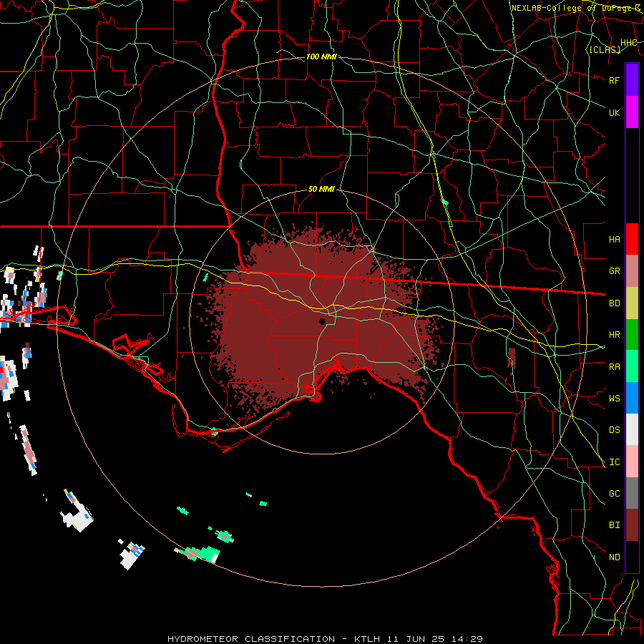Click the ND black legend swatch
644x644 pixels.
632,557
